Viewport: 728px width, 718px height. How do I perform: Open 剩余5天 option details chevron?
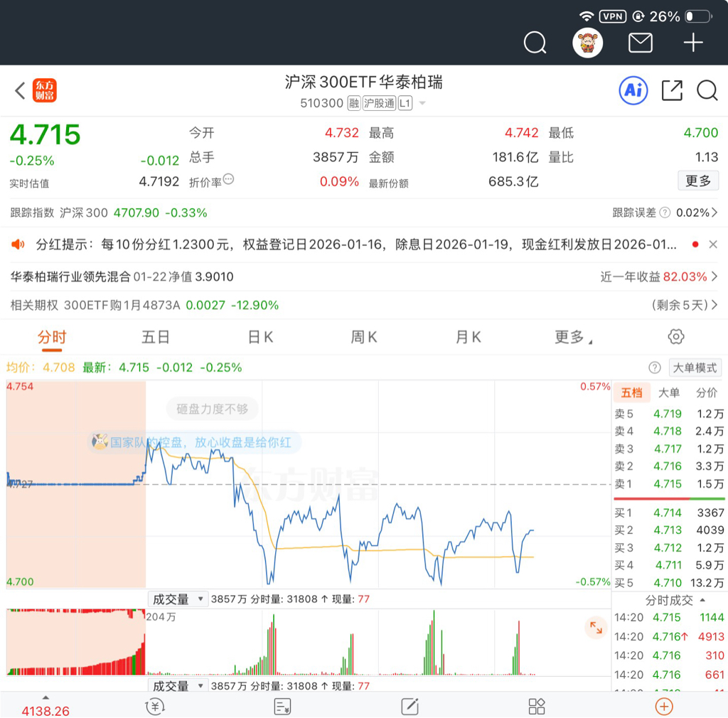coord(714,305)
